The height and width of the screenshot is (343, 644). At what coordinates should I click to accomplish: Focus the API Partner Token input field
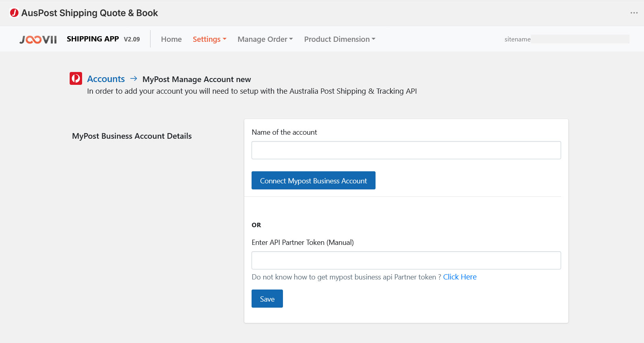click(x=406, y=260)
